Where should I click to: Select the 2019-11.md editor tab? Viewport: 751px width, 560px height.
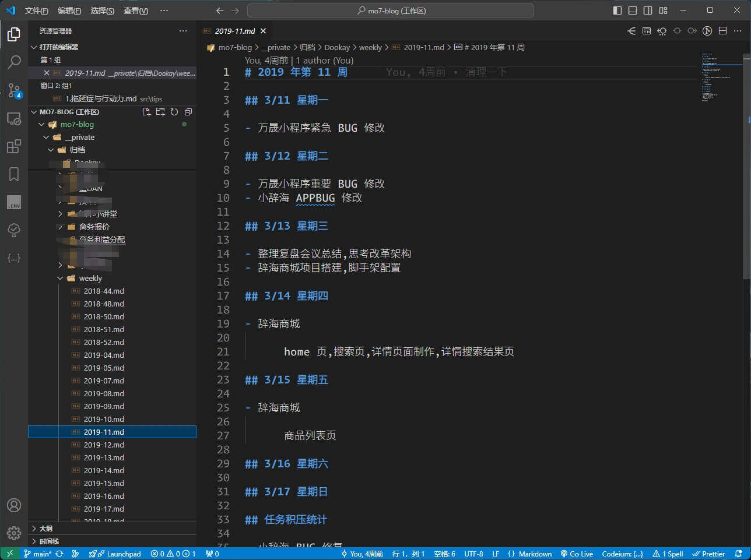234,31
